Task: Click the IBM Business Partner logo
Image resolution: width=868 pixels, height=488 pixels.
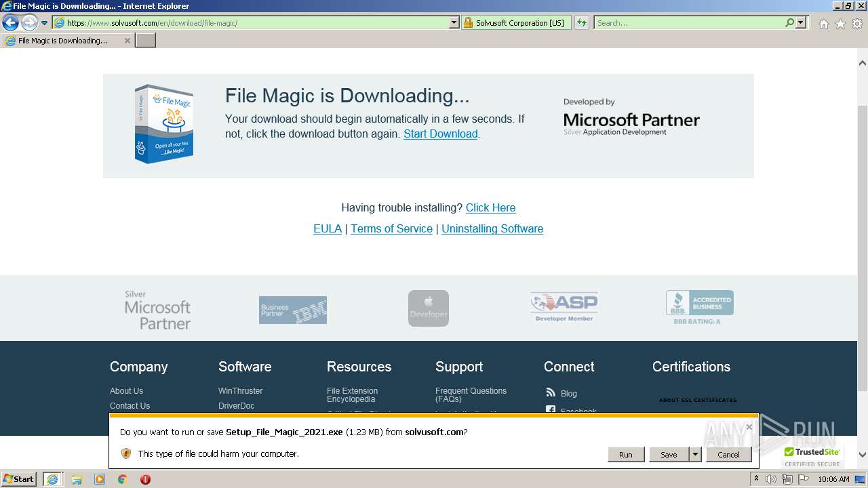Action: (293, 310)
